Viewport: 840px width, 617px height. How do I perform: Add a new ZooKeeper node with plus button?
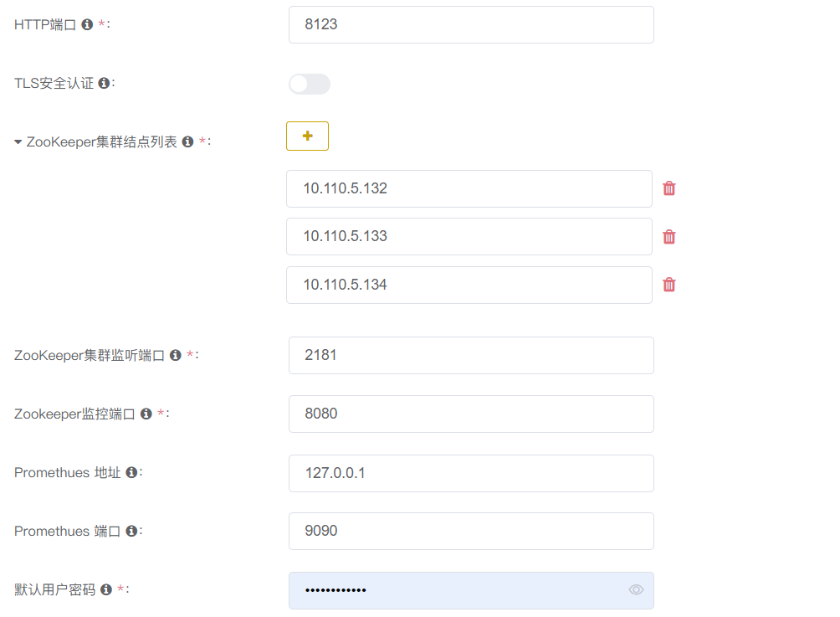(307, 136)
